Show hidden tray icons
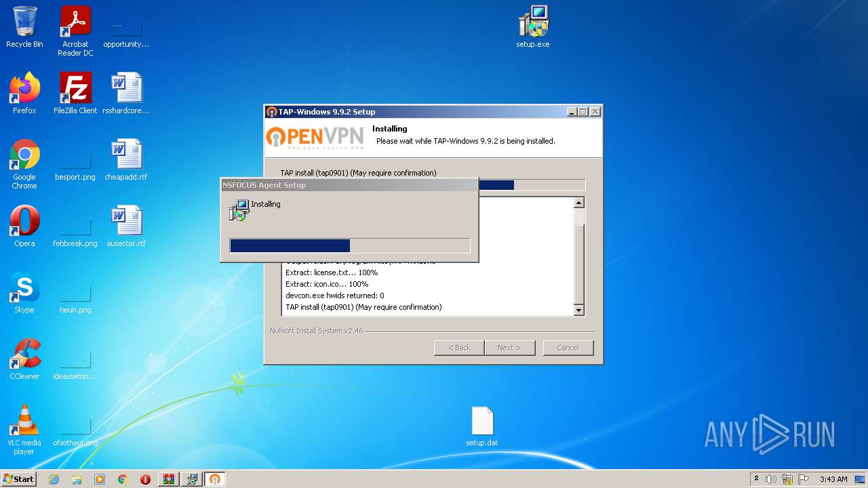The image size is (868, 488). click(756, 479)
